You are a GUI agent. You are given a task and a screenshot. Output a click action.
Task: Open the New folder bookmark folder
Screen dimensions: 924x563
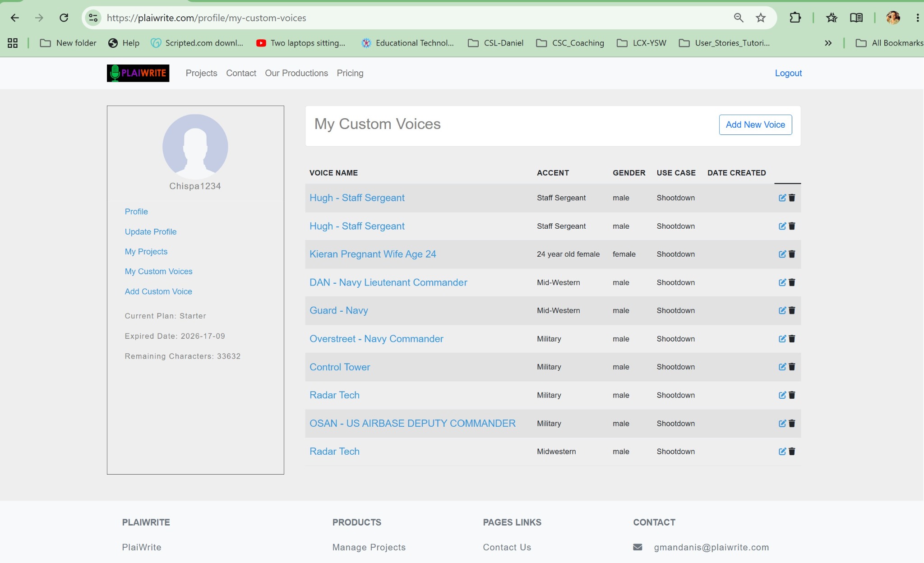[x=68, y=43]
